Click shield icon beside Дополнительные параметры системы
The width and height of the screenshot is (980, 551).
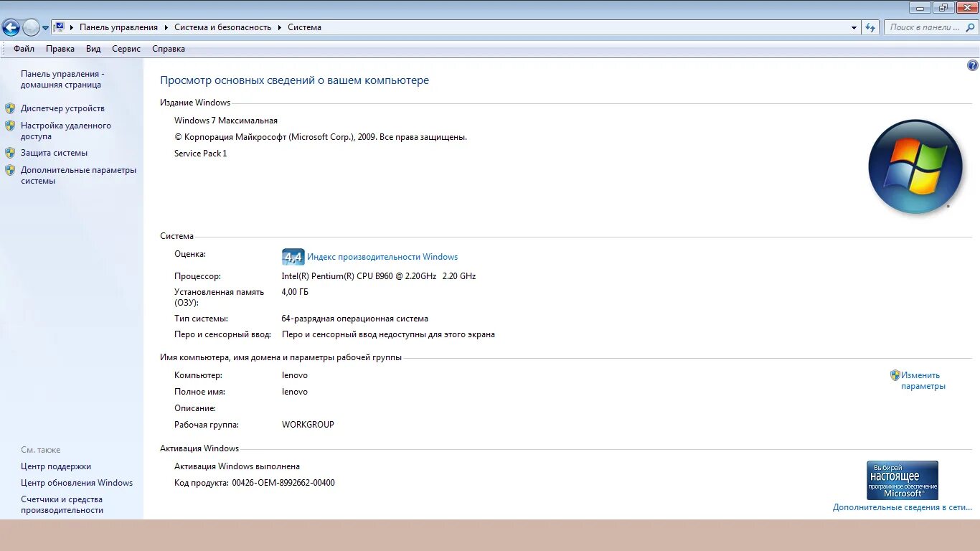(10, 170)
